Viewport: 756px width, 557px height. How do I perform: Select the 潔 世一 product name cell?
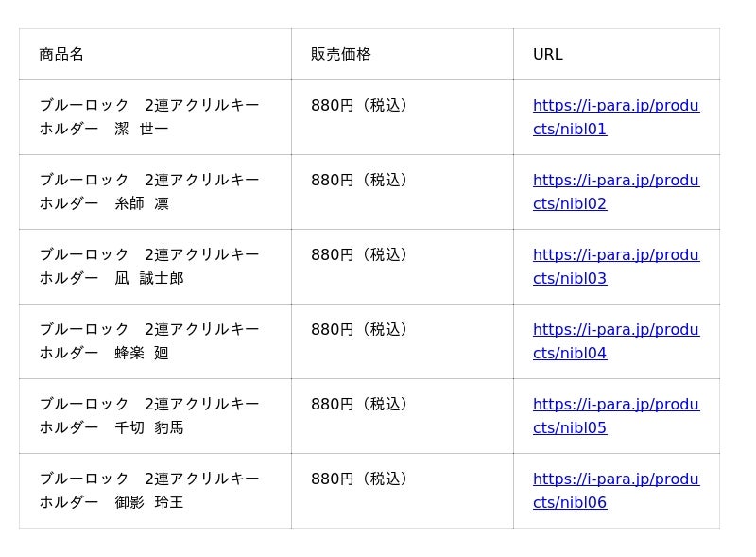pyautogui.click(x=155, y=117)
